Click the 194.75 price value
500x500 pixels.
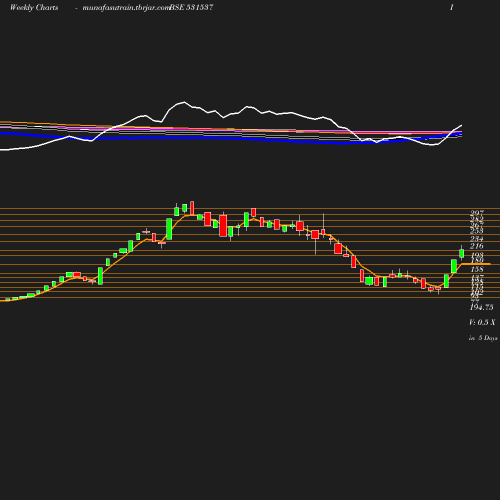[x=481, y=307]
